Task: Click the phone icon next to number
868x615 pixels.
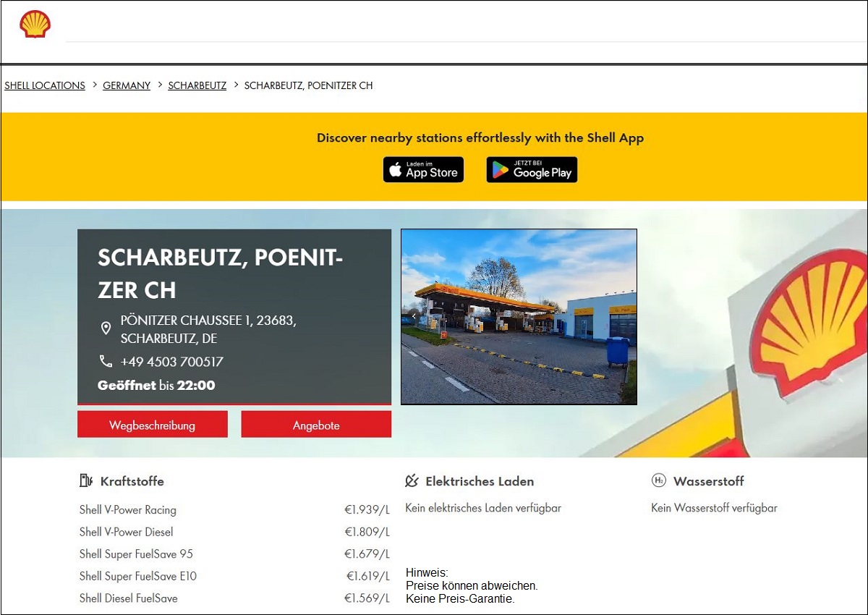Action: tap(106, 361)
